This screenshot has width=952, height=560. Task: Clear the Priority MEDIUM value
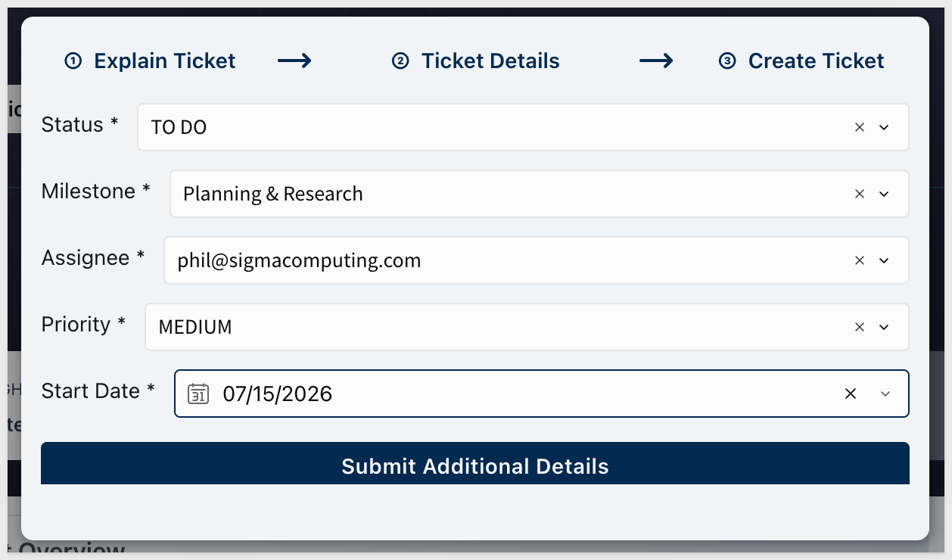coord(859,327)
